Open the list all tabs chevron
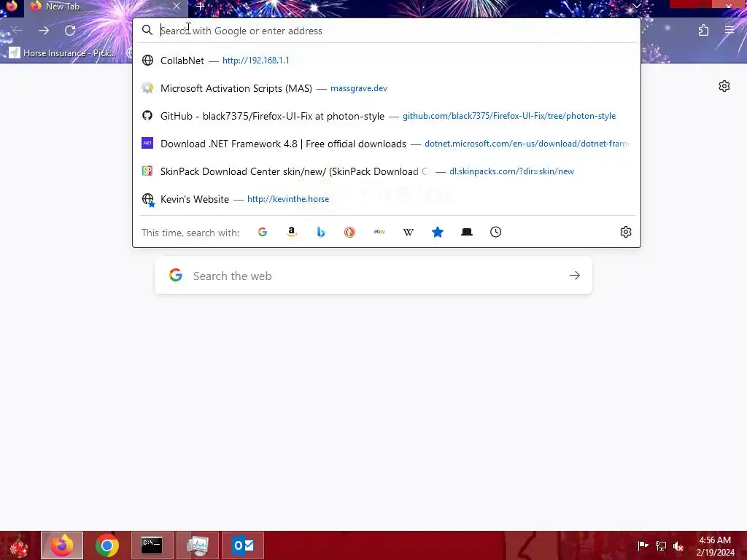The height and width of the screenshot is (560, 747). point(636,6)
